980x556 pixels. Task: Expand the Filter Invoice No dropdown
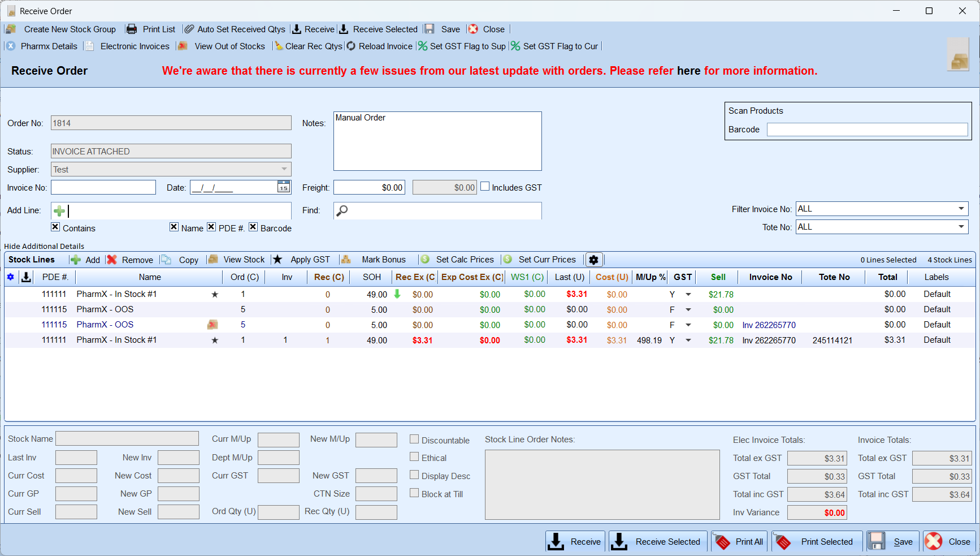pos(961,209)
